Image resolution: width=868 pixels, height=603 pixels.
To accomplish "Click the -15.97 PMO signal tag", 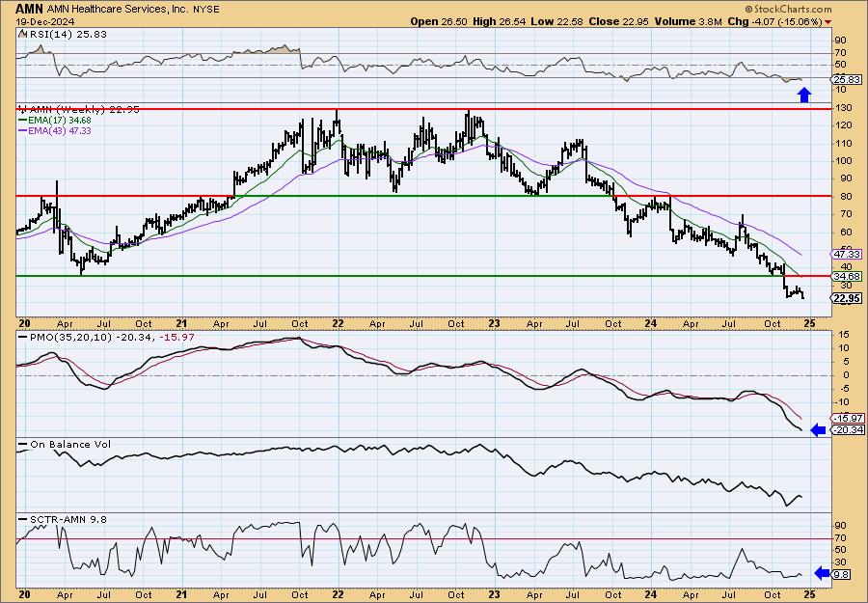I will (847, 418).
